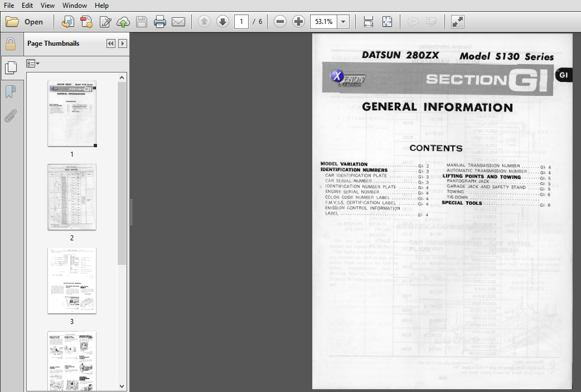Click the security lock sidebar icon
Image resolution: width=581 pixels, height=392 pixels.
tap(11, 44)
